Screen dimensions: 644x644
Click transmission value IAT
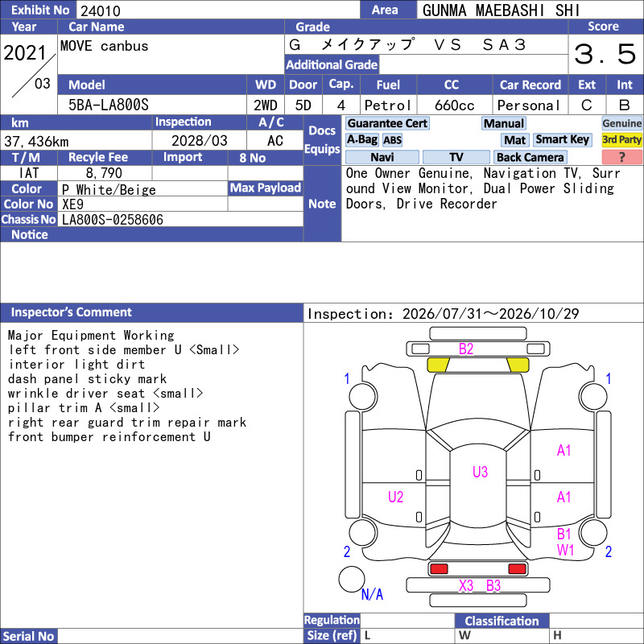click(29, 173)
